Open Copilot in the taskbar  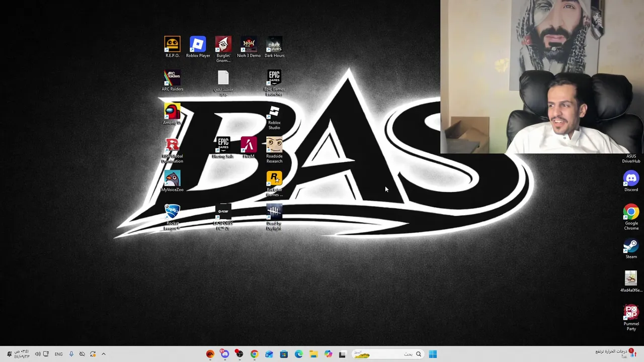tap(328, 354)
